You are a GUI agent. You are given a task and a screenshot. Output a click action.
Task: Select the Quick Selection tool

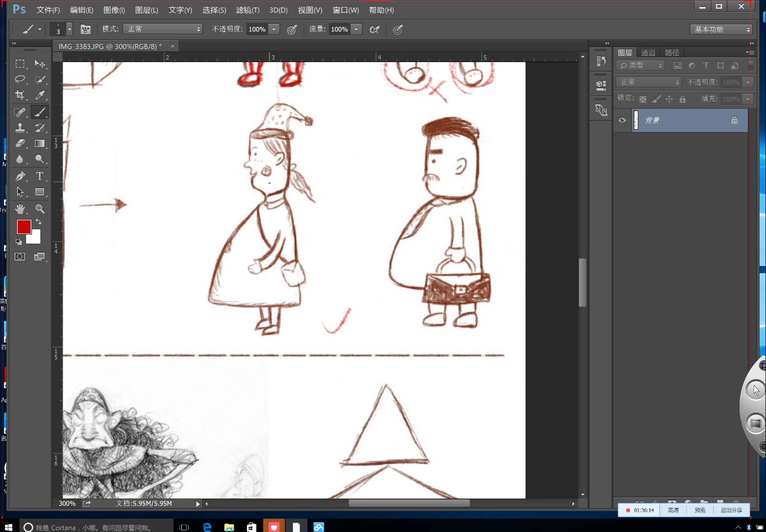[x=40, y=79]
